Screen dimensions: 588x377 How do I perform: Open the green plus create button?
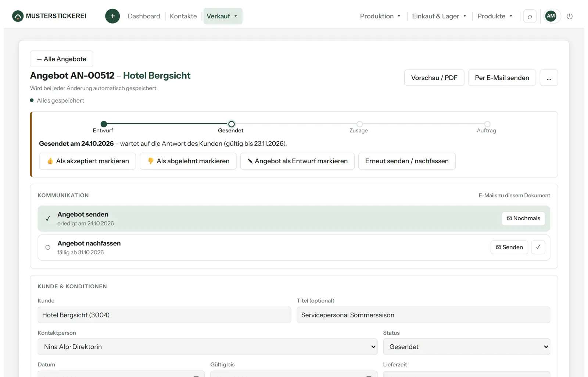pos(112,16)
